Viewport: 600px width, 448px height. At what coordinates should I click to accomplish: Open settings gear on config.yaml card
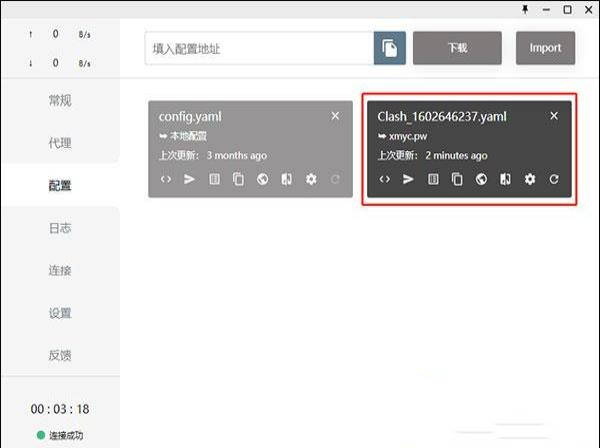[x=311, y=179]
